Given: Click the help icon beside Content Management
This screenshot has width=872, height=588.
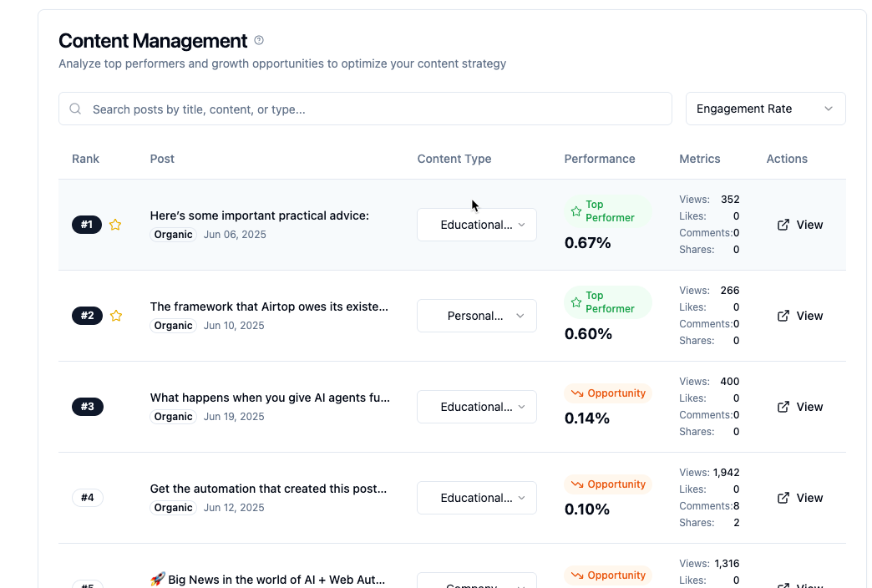Looking at the screenshot, I should pyautogui.click(x=259, y=40).
